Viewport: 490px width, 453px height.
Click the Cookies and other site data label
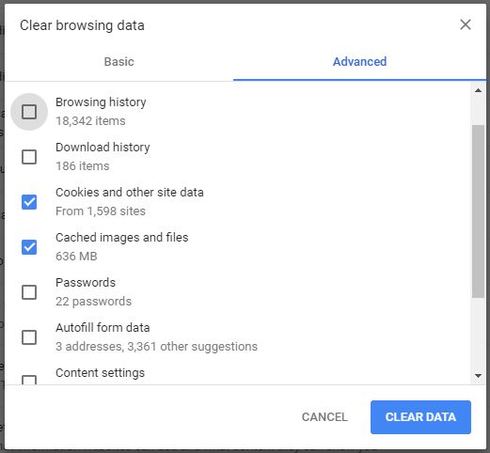point(129,192)
